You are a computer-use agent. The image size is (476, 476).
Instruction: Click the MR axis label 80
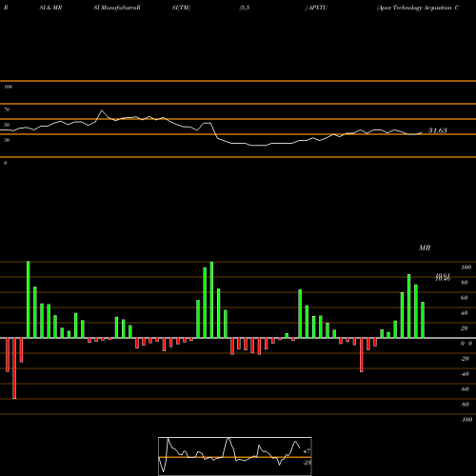[x=464, y=283]
